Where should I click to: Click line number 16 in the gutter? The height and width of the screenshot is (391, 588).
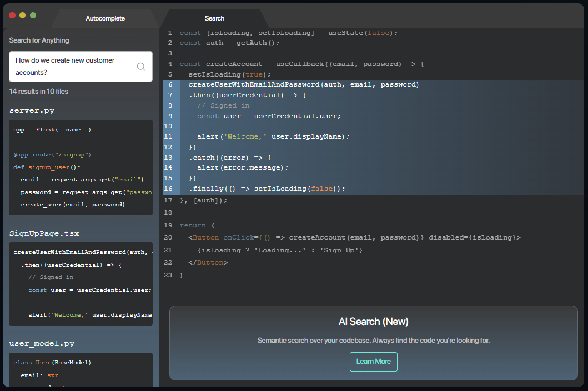click(168, 189)
